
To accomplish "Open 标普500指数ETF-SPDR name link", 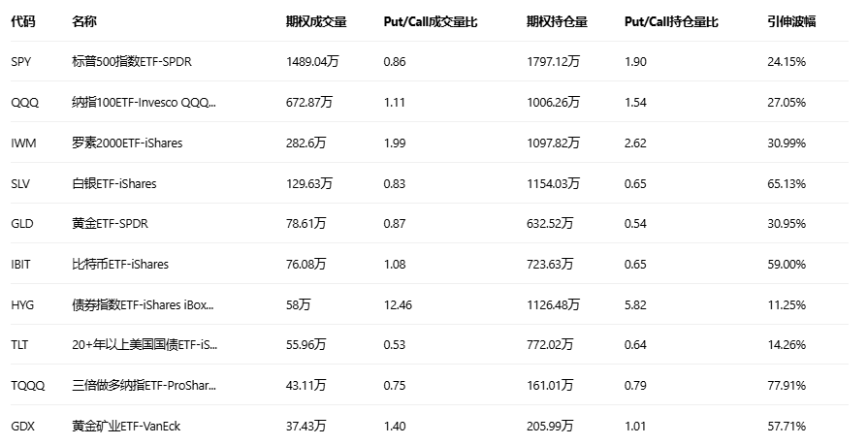I will (x=132, y=62).
